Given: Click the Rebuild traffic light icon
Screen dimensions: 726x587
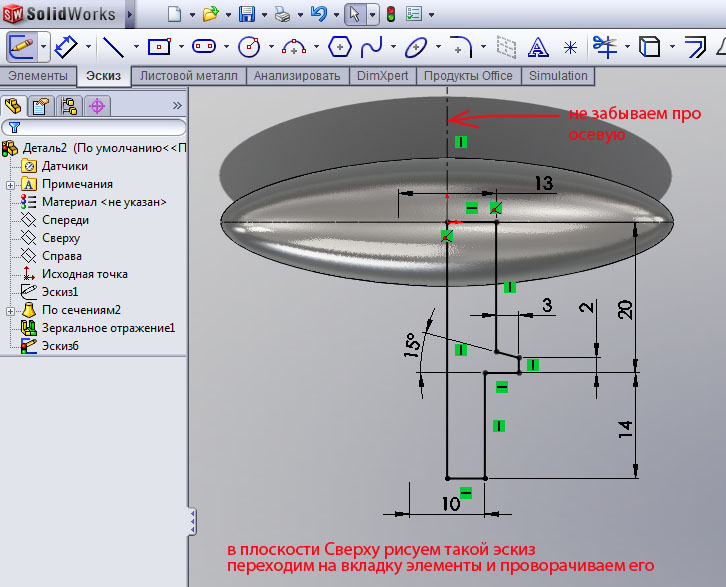Looking at the screenshot, I should pos(390,14).
